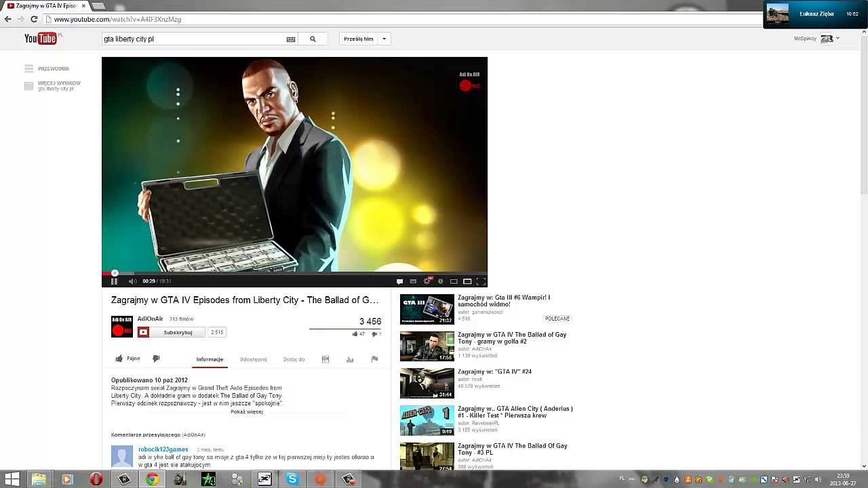The height and width of the screenshot is (488, 868).
Task: Reload the page with the refresh icon
Action: pyautogui.click(x=34, y=19)
